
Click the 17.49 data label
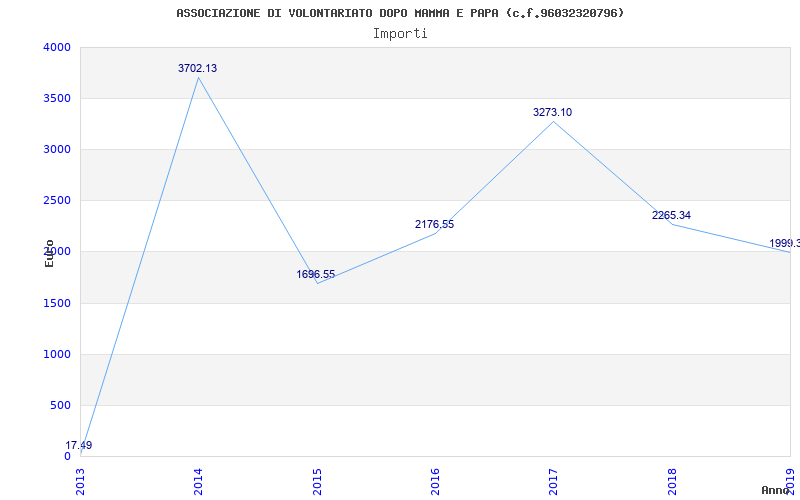(x=79, y=445)
